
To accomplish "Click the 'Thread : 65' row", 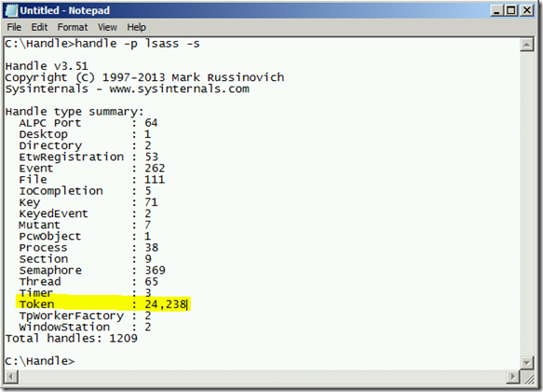I will (x=88, y=281).
